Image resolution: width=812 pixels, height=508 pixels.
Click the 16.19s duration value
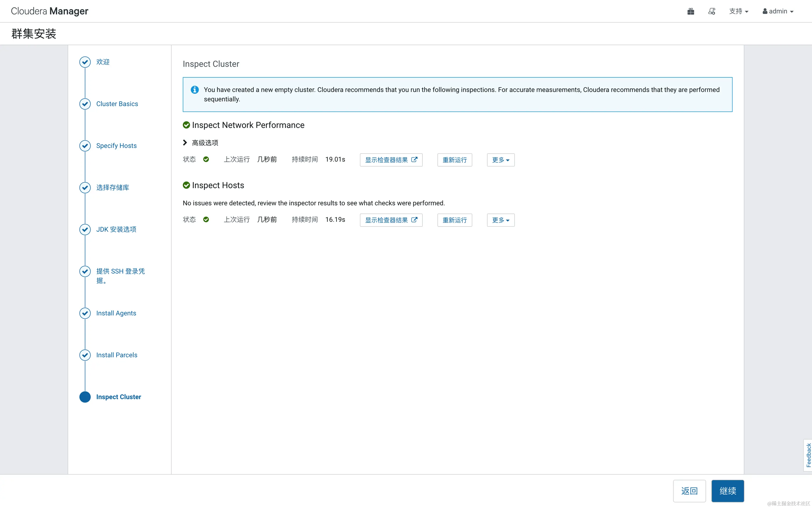coord(335,219)
